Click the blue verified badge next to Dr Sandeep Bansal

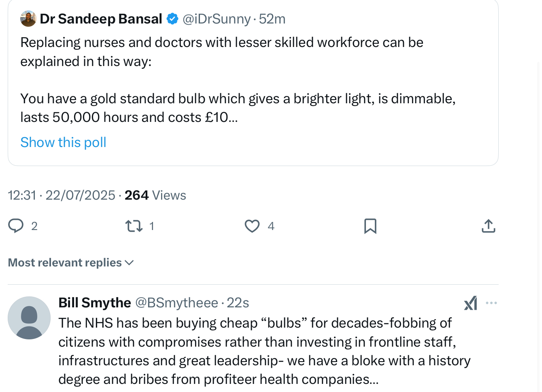click(172, 19)
